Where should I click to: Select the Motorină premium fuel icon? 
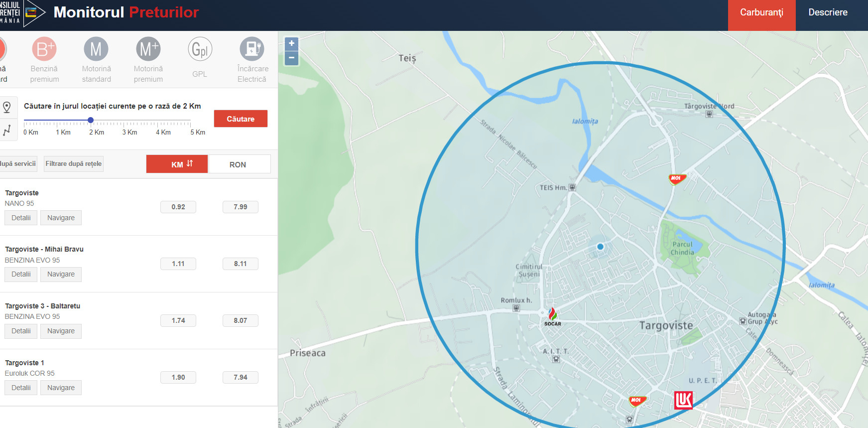coord(148,49)
